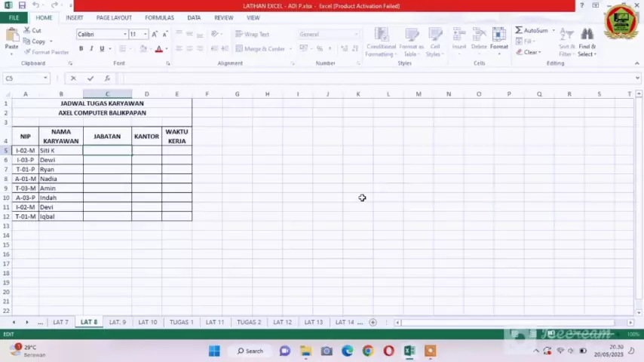Screen dimensions: 644x362
Task: Select the cell containing Nadia
Action: [x=60, y=179]
